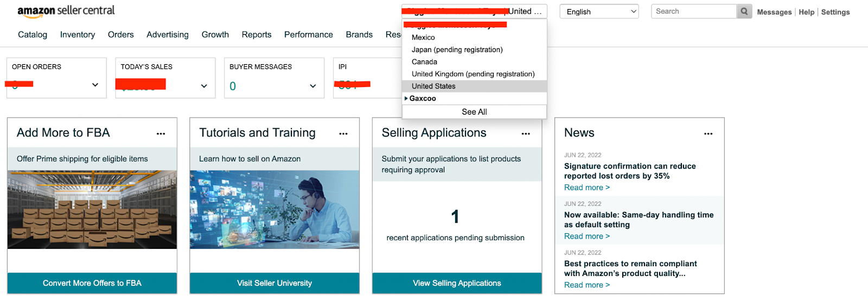Open the Brands menu
Screen dimensions: 868x307
[x=359, y=35]
